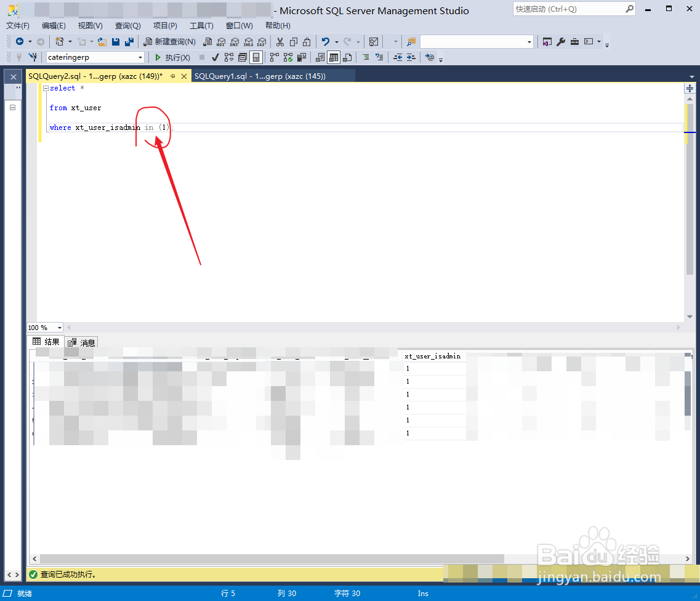Click the Navigate Backward arrow icon

(x=20, y=41)
